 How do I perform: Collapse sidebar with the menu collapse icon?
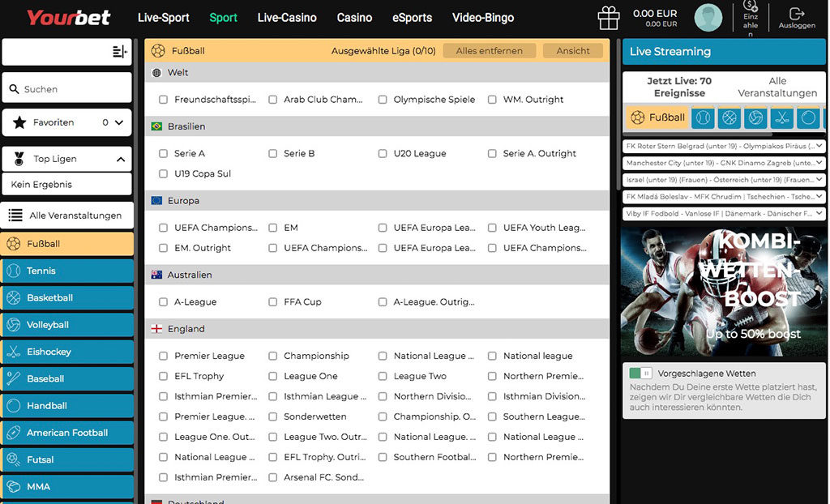(x=120, y=52)
